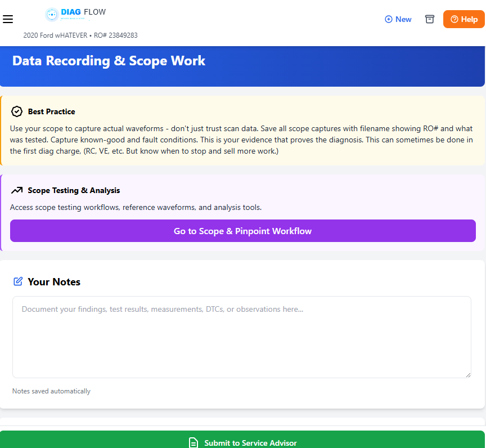Click the question mark icon in Help
This screenshot has width=486, height=448.
point(454,19)
